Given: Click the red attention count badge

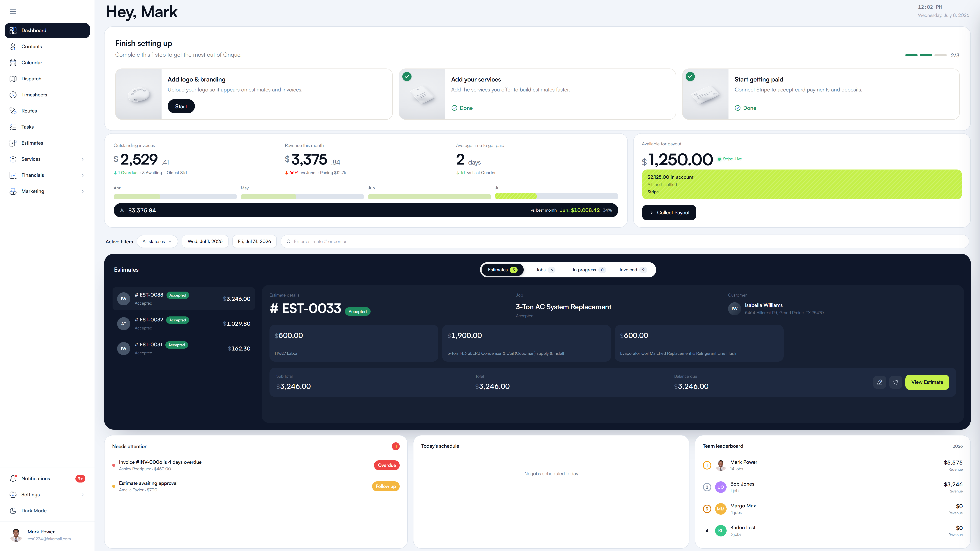Looking at the screenshot, I should 396,446.
